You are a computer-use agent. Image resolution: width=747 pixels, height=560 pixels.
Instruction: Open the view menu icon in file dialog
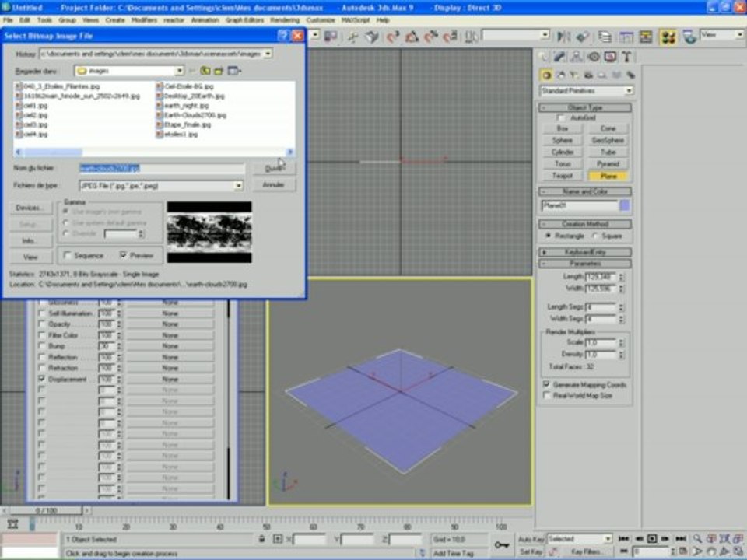click(x=234, y=71)
